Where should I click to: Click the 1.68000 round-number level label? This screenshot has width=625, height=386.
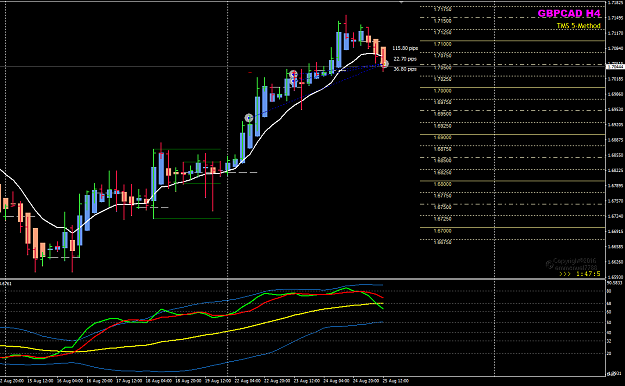pos(442,184)
